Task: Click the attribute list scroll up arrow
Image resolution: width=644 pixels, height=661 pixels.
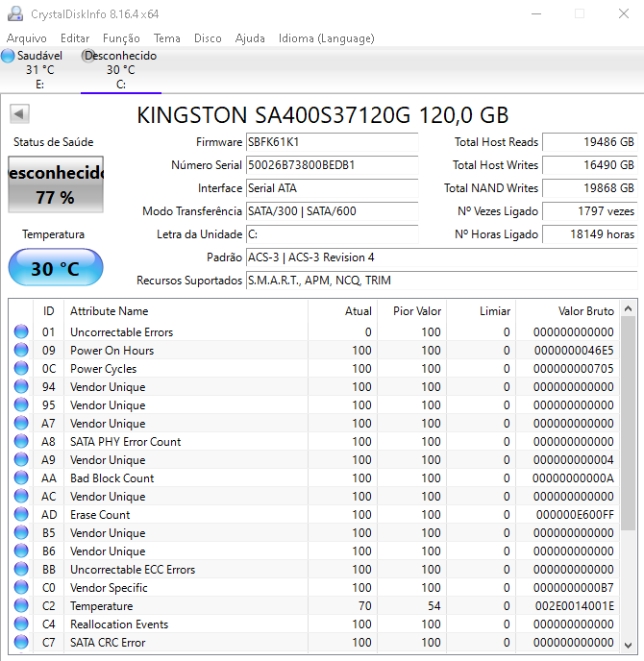Action: click(x=628, y=308)
